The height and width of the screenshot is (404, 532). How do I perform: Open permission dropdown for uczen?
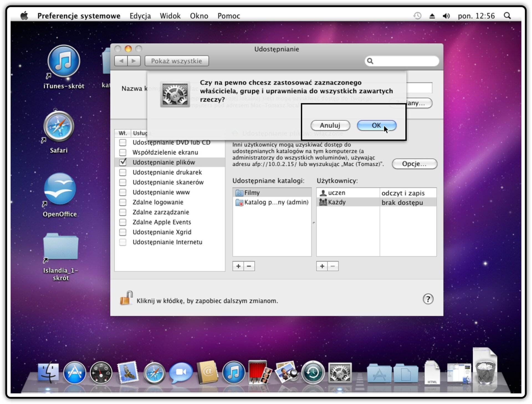[x=408, y=193]
